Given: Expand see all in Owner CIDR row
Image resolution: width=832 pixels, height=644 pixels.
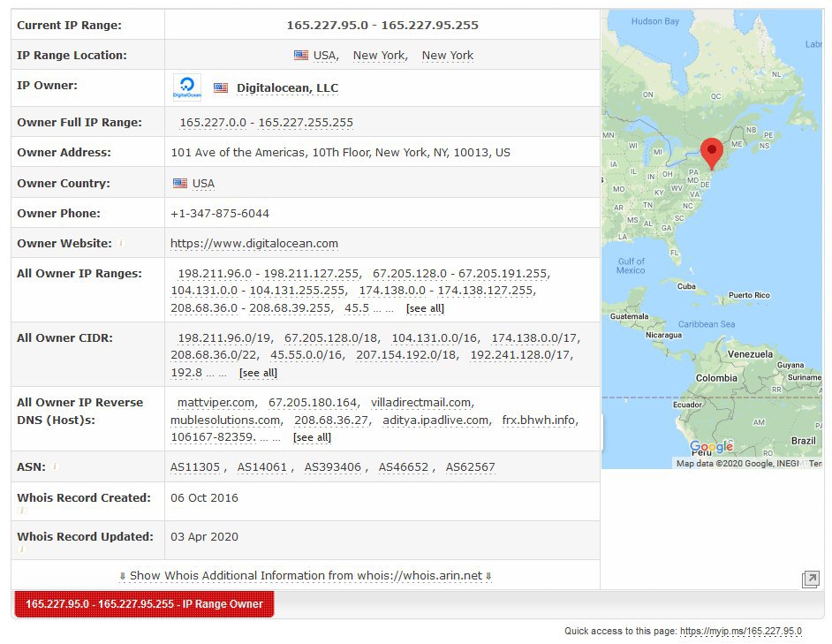Looking at the screenshot, I should (x=259, y=373).
